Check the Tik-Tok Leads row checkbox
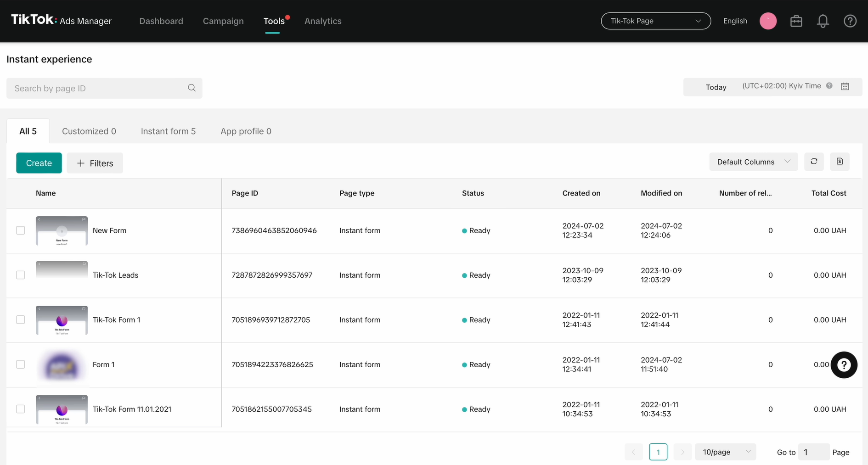The image size is (868, 465). (x=21, y=275)
